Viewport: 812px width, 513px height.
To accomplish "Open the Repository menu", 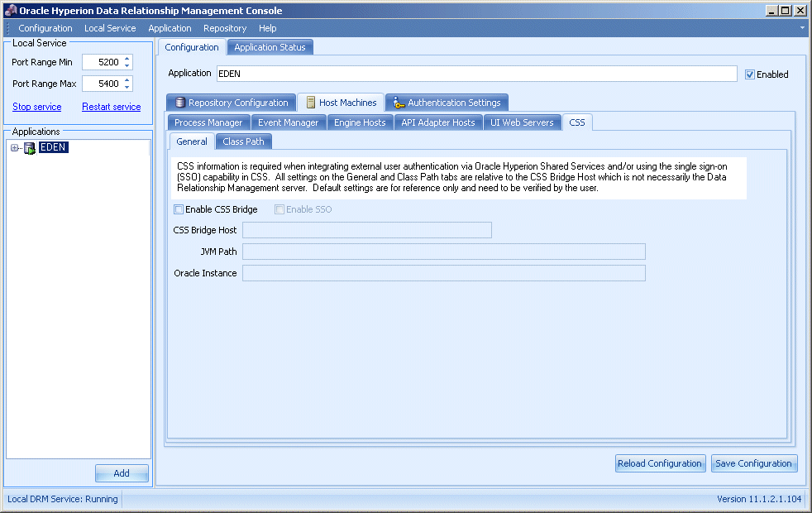I will point(225,28).
